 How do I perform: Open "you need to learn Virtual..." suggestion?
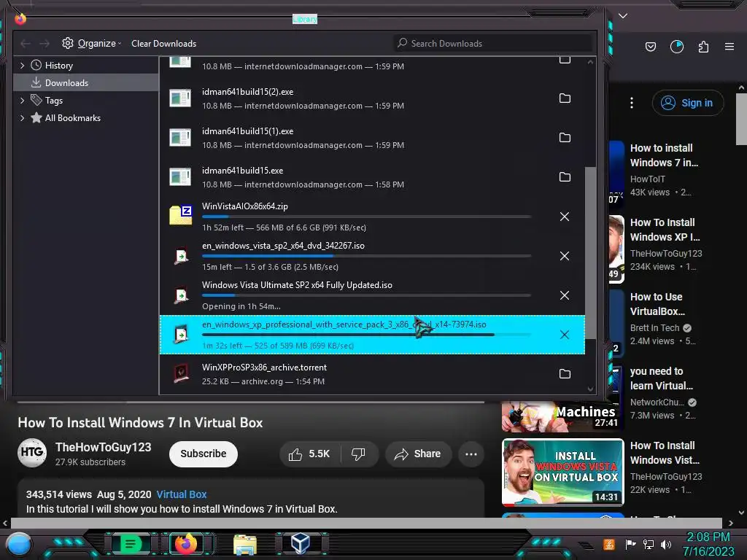coord(661,378)
